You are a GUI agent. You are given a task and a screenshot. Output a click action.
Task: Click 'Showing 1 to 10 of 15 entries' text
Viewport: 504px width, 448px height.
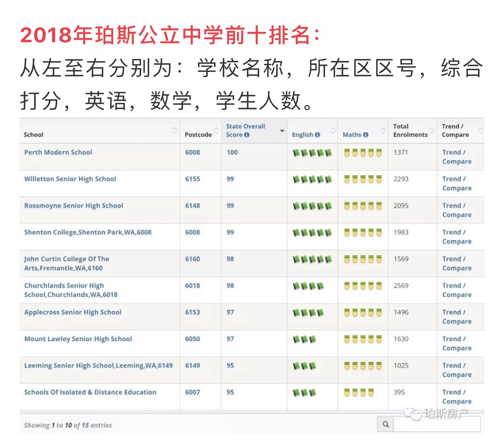click(68, 425)
